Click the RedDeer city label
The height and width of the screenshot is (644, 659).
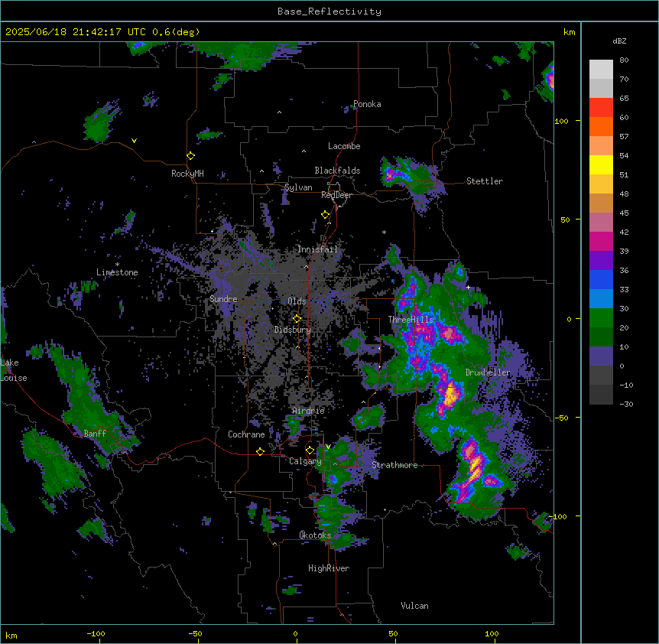pos(336,195)
